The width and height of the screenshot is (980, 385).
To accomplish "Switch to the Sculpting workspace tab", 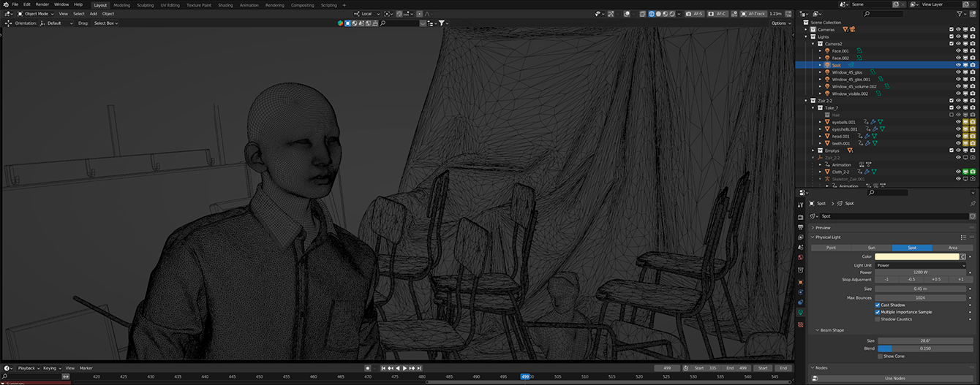I will 145,5.
